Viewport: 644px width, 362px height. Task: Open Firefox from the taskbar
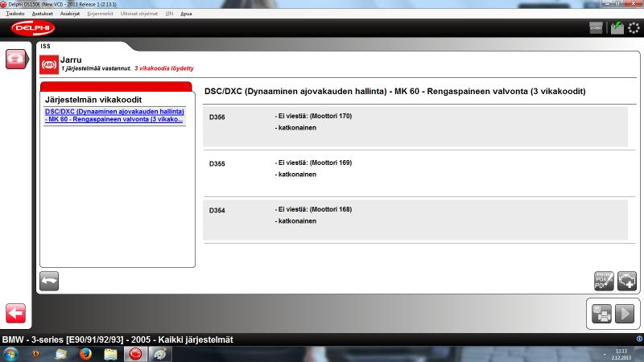click(86, 354)
